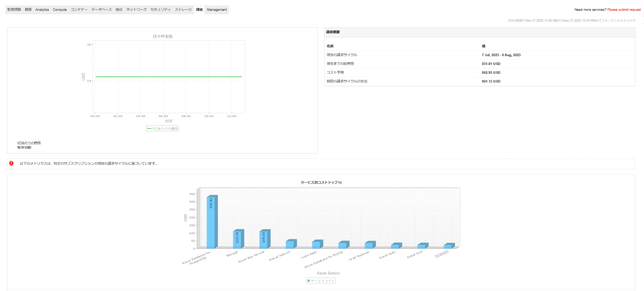Viewport: 644px width, 291px height.
Task: Click the value 831.81 USD
Action: pos(491,64)
